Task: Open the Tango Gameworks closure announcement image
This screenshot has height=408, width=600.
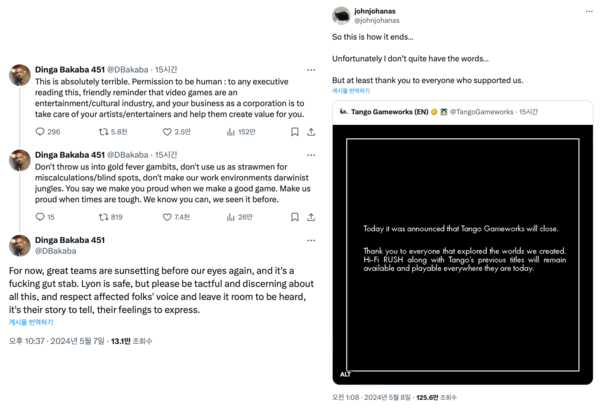Action: (463, 250)
